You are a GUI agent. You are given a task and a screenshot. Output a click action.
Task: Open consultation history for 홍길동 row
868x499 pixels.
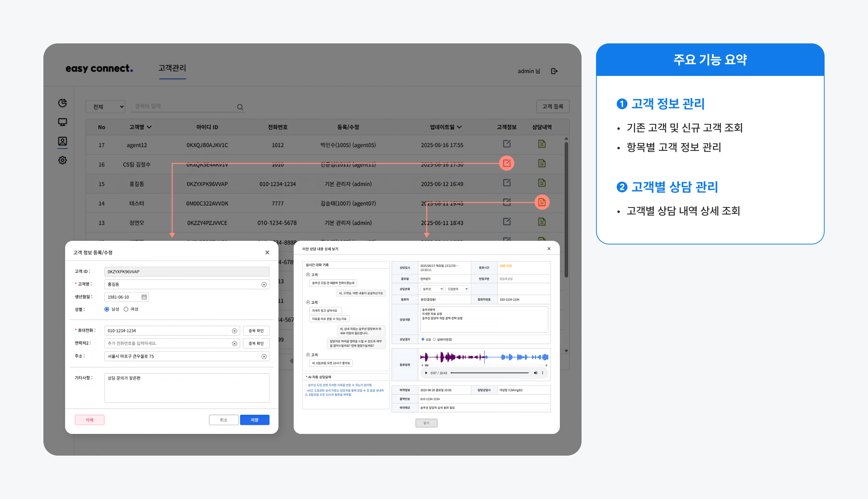[x=541, y=183]
